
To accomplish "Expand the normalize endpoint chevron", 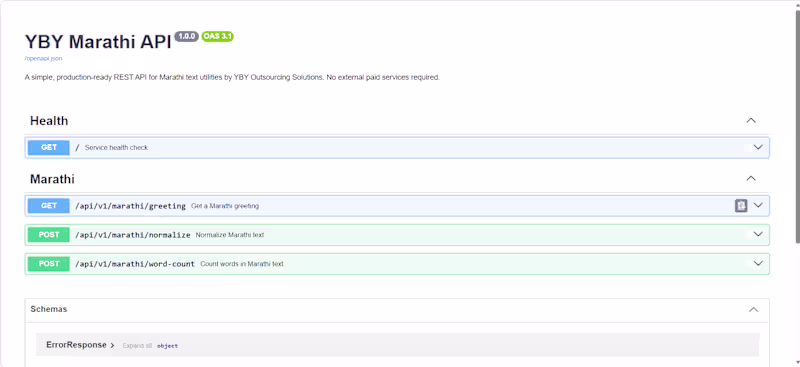I will pos(758,234).
